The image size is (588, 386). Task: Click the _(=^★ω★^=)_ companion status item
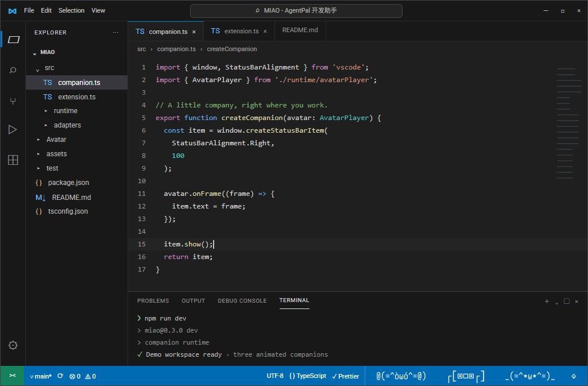[529, 376]
